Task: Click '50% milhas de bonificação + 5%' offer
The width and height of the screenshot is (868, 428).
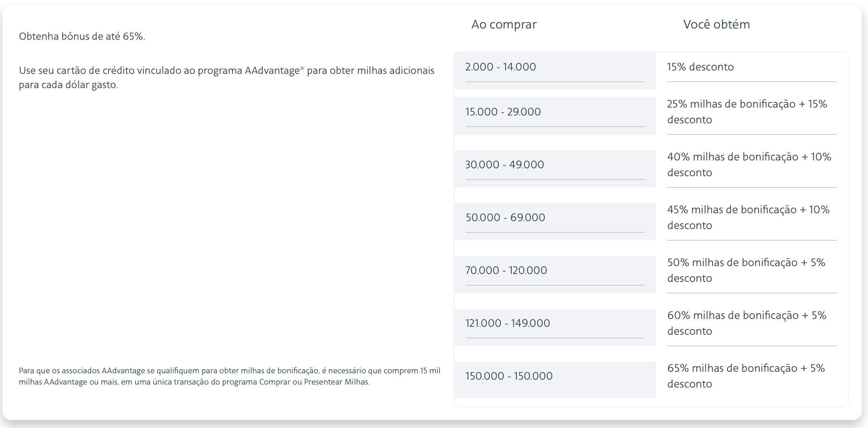Action: (x=746, y=270)
